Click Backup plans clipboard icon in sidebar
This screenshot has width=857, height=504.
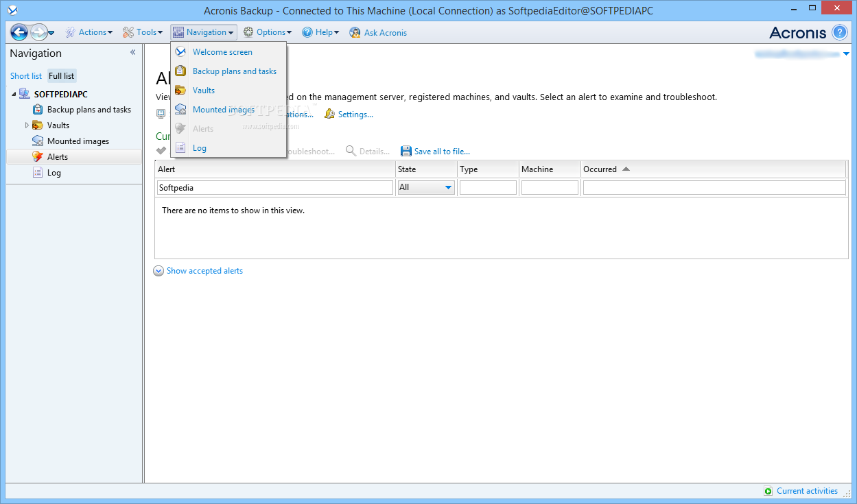pyautogui.click(x=38, y=110)
